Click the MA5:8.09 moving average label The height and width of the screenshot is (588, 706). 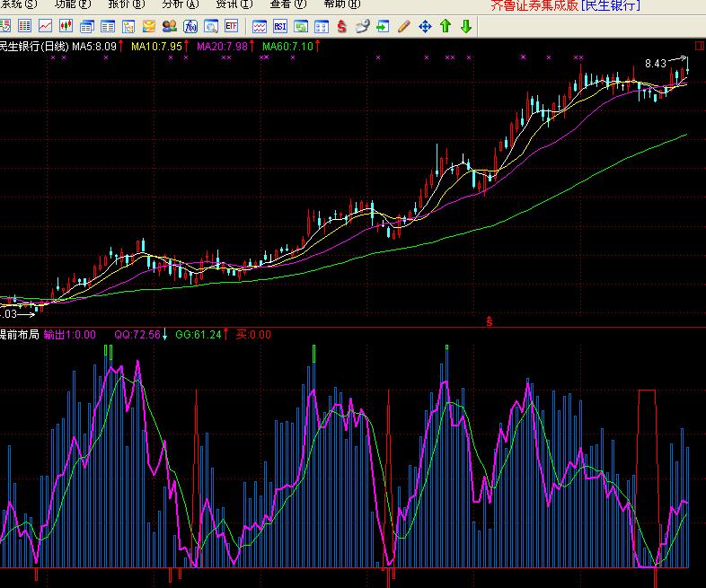tap(94, 47)
